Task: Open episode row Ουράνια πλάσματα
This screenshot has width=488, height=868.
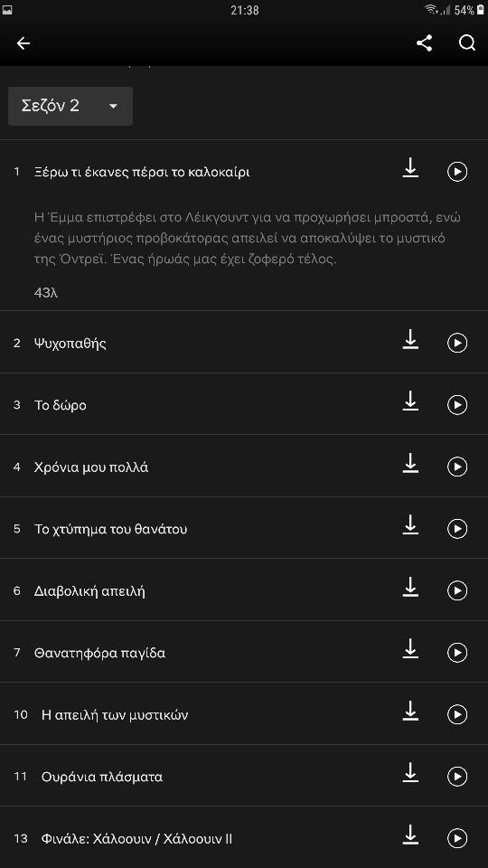Action: click(x=244, y=776)
